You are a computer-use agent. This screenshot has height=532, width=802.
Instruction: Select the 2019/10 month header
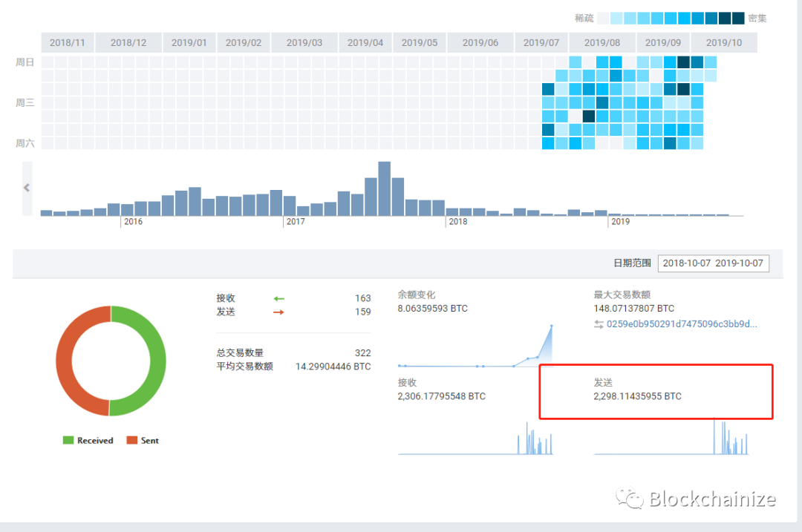click(724, 43)
